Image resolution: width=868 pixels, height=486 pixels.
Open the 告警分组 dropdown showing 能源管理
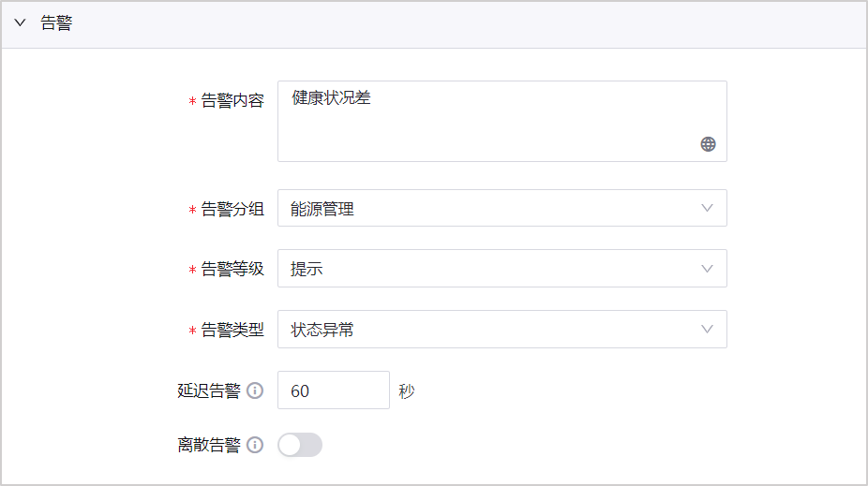[487, 209]
